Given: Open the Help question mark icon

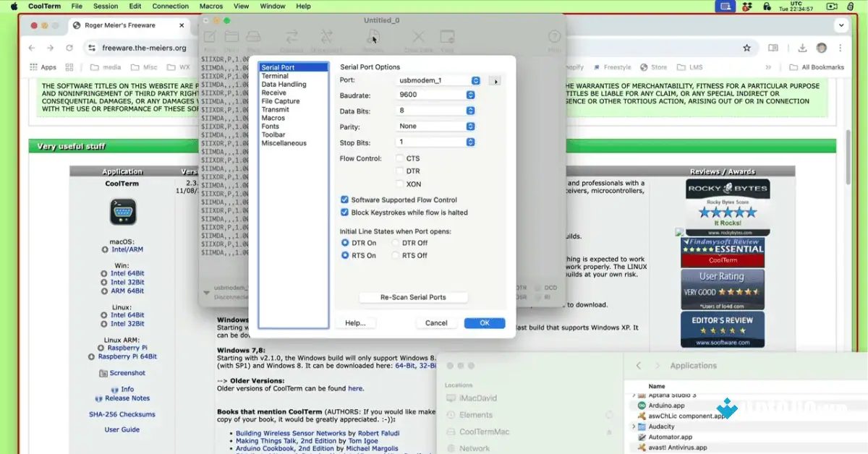Looking at the screenshot, I should (553, 36).
